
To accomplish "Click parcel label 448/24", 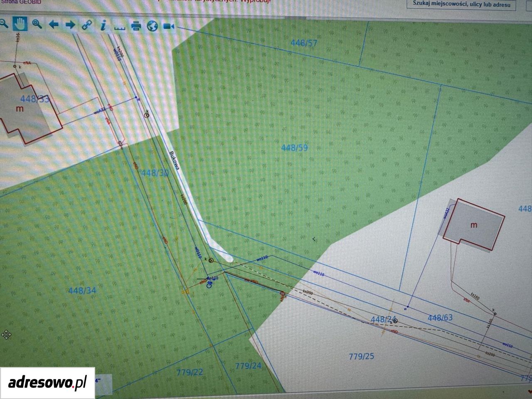I will click(x=383, y=320).
